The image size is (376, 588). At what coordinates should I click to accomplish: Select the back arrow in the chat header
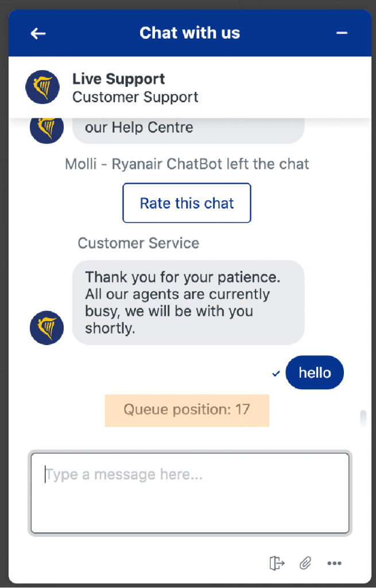(37, 33)
